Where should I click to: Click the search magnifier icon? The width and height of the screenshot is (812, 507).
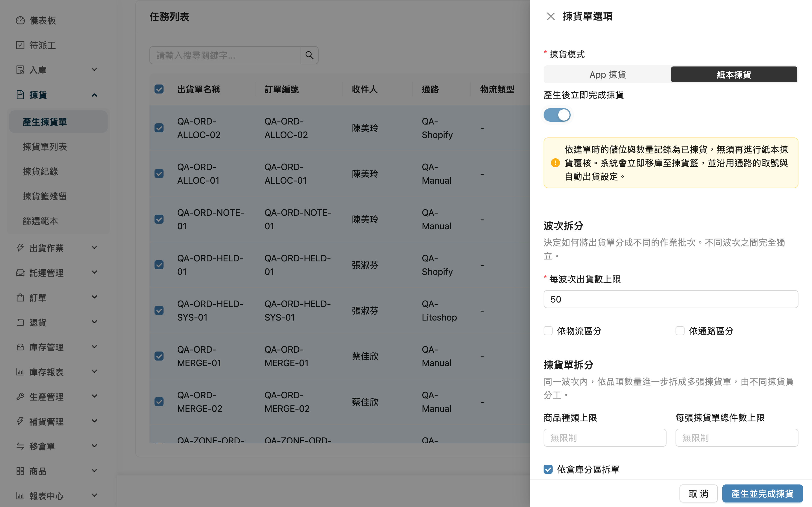click(x=309, y=55)
